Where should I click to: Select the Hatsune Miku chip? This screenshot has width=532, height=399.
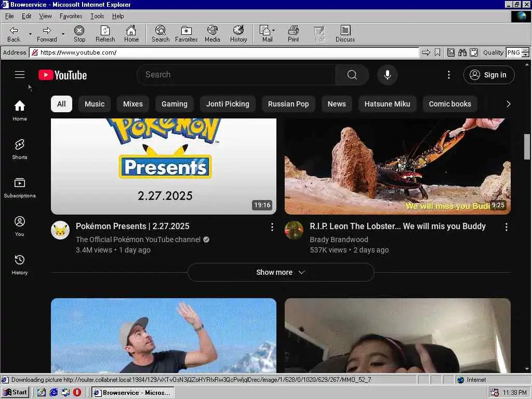tap(387, 104)
